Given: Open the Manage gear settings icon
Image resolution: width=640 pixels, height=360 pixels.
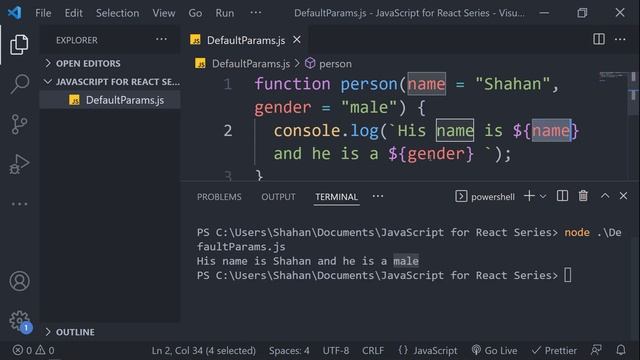Looking at the screenshot, I should coord(19,321).
